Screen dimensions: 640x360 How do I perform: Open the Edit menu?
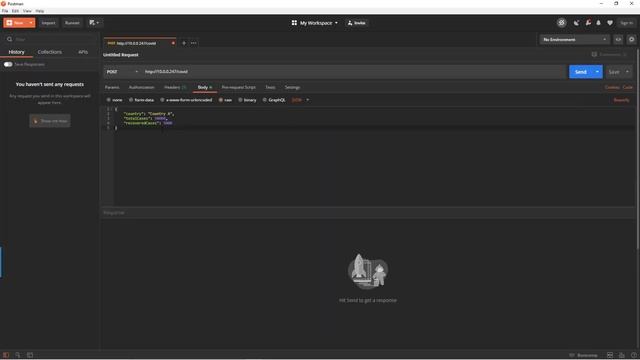click(x=15, y=11)
